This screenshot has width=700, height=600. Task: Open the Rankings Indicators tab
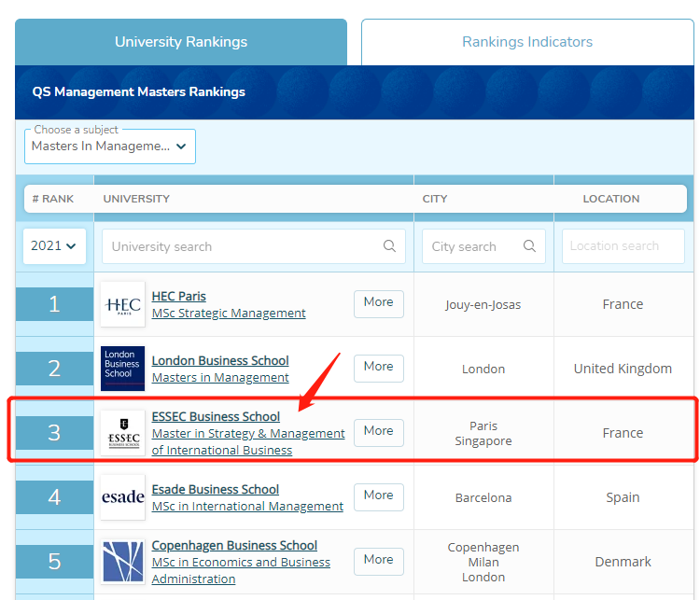point(527,42)
